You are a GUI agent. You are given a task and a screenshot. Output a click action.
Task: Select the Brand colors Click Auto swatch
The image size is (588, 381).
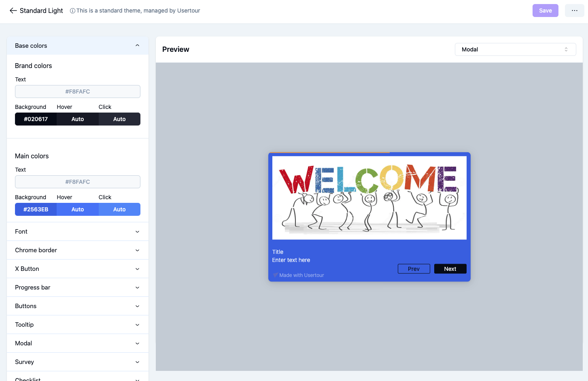pyautogui.click(x=119, y=119)
